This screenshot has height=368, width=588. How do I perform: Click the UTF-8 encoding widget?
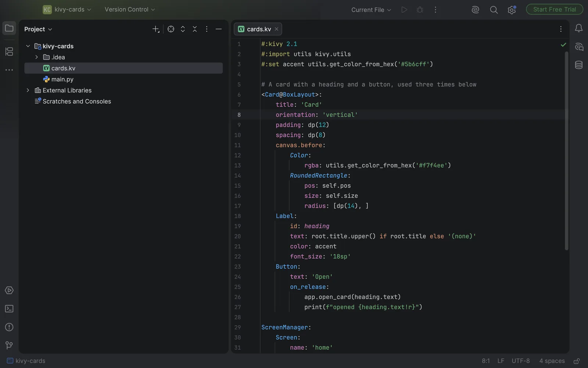[x=521, y=361]
